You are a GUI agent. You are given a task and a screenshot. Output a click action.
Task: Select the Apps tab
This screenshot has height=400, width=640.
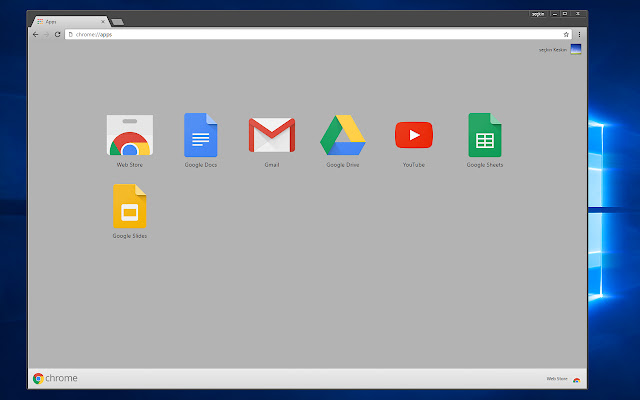pos(69,22)
